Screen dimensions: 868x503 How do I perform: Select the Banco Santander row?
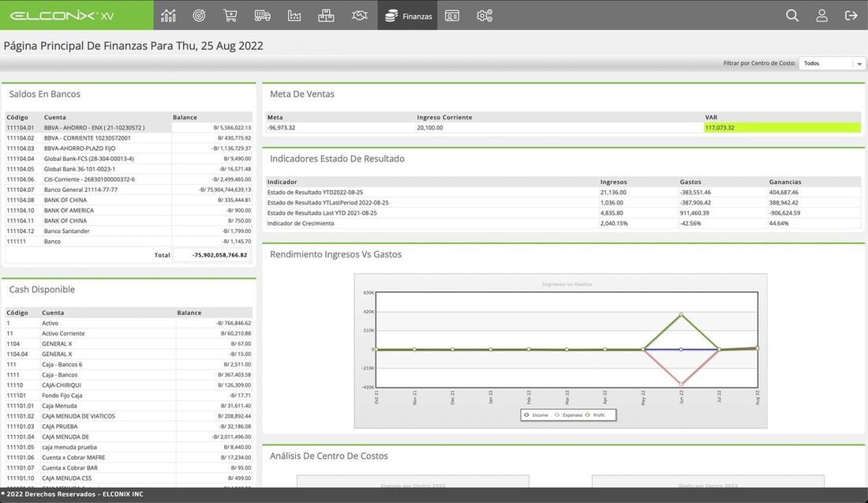129,231
